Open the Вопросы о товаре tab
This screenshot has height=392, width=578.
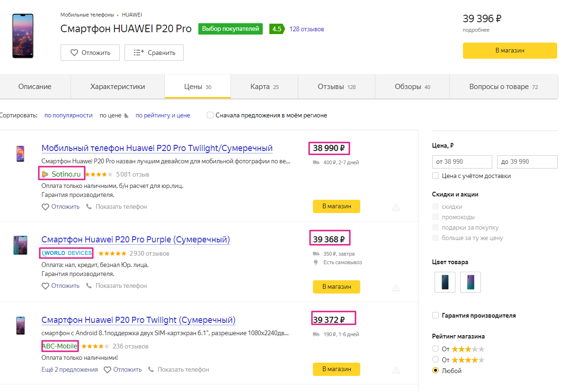[504, 87]
